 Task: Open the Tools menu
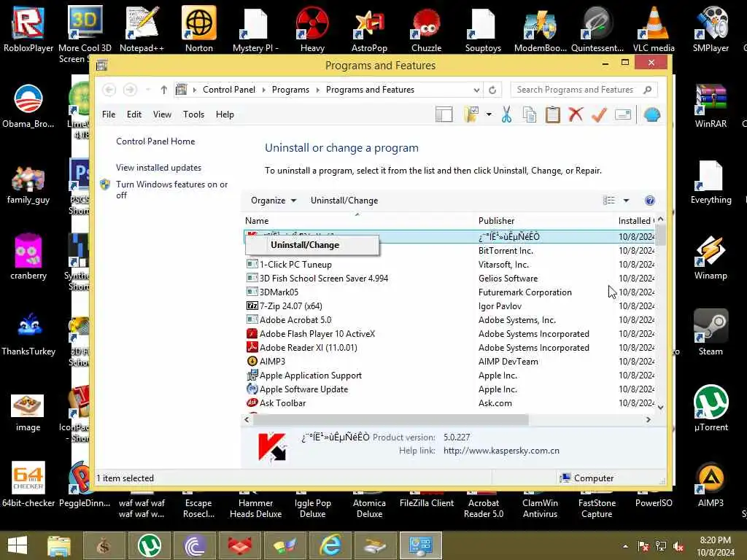pyautogui.click(x=193, y=114)
